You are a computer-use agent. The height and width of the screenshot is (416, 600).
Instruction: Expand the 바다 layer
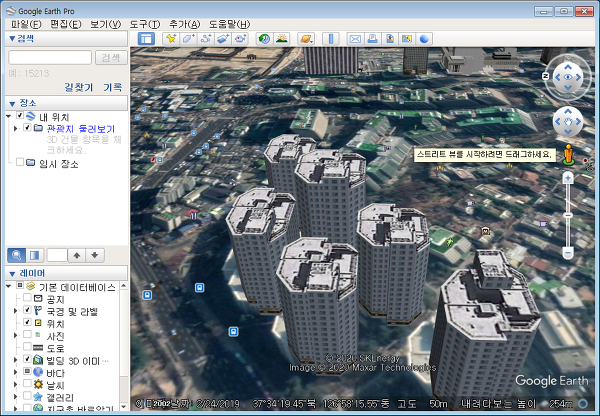(16, 372)
